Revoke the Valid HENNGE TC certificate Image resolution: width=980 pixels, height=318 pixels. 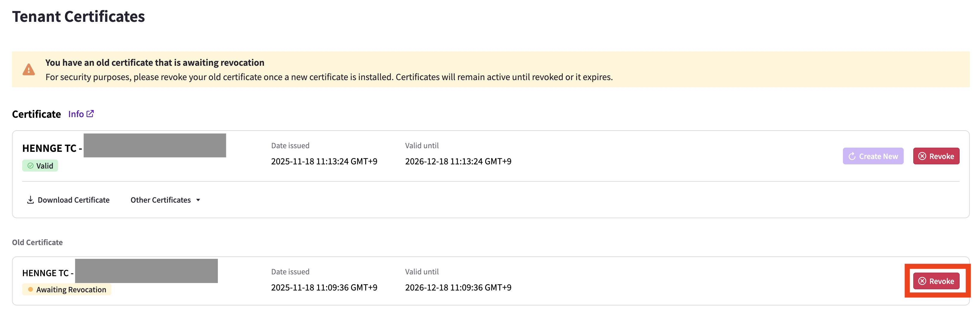(x=936, y=156)
